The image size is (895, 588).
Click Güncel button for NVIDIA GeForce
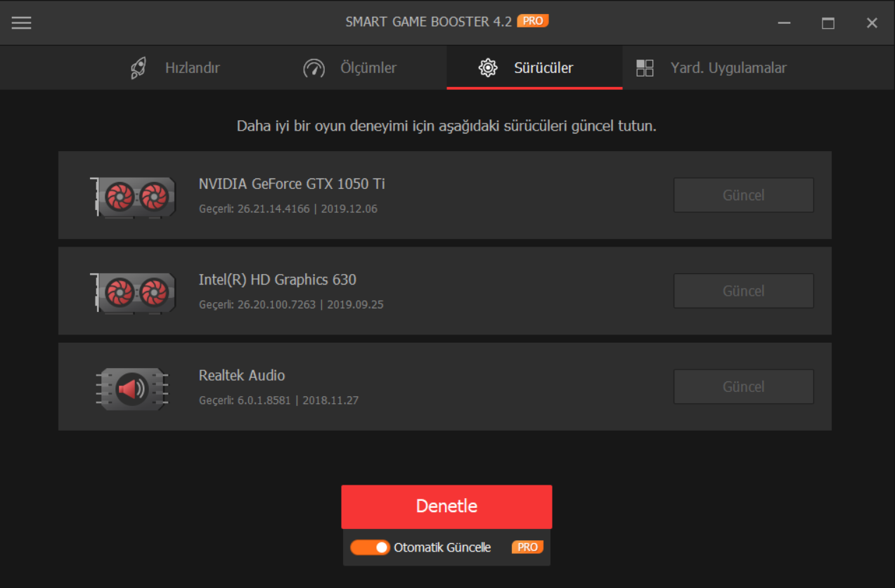[x=744, y=195]
